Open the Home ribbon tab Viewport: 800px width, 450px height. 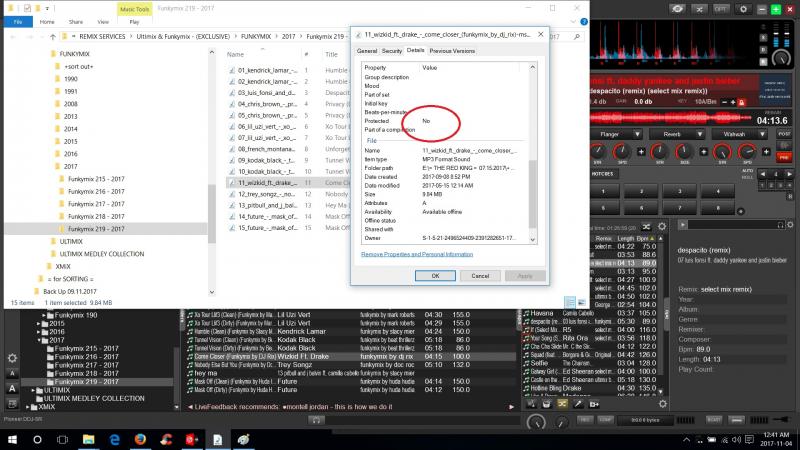(47, 22)
